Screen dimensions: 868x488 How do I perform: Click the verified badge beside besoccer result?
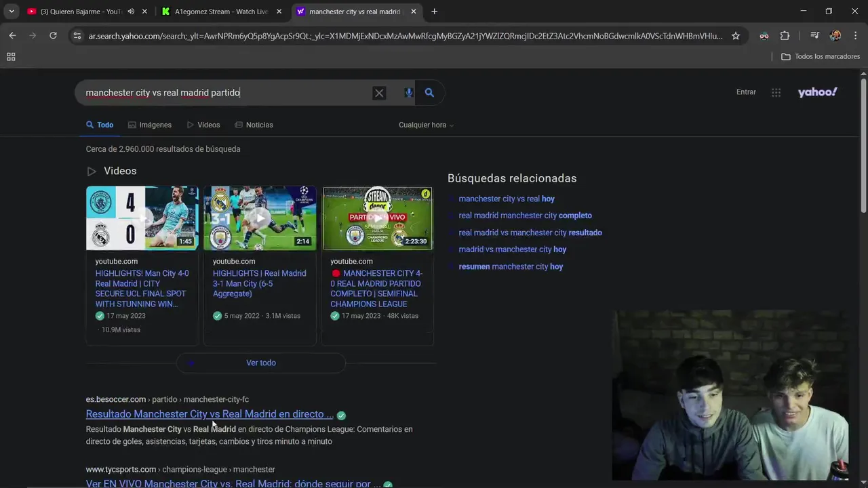(341, 415)
